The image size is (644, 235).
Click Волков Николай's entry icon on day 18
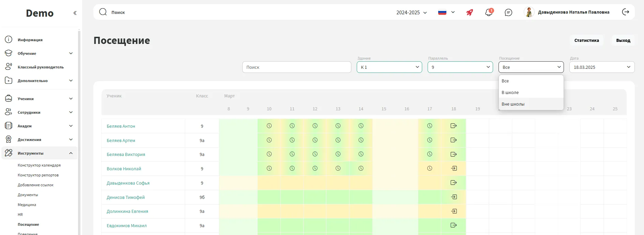pyautogui.click(x=454, y=169)
